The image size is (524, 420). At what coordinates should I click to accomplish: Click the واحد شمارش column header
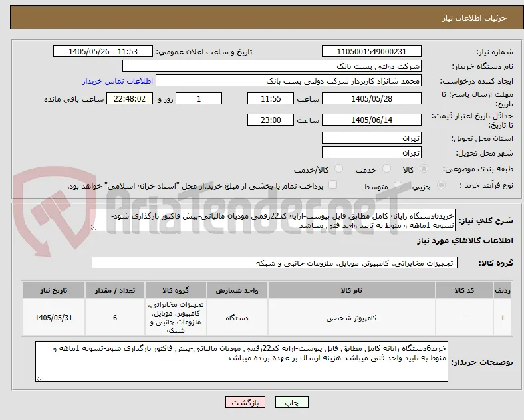coord(237,290)
